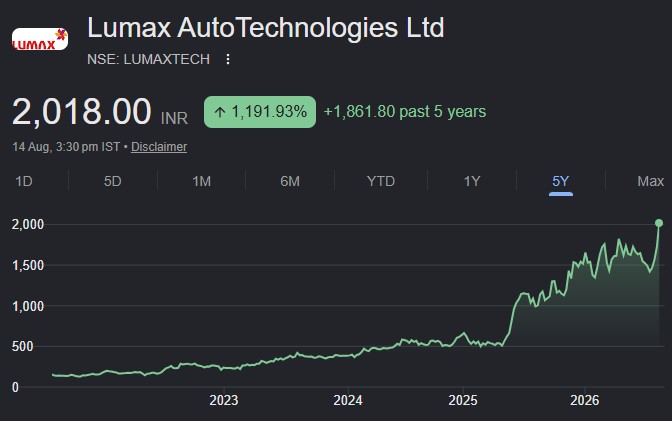The image size is (672, 421).
Task: Select the 1Y time range tab
Action: [472, 181]
